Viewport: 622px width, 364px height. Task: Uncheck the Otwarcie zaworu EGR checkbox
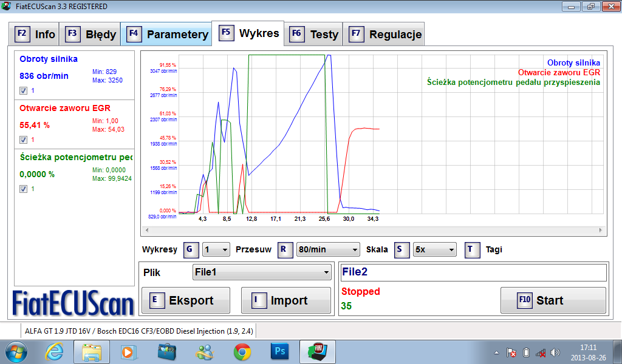[x=24, y=140]
